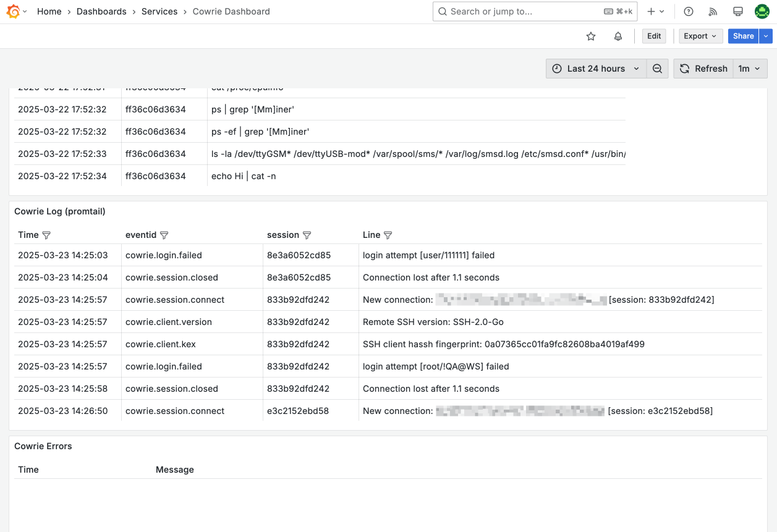
Task: Expand the Share options arrow
Action: pyautogui.click(x=766, y=36)
